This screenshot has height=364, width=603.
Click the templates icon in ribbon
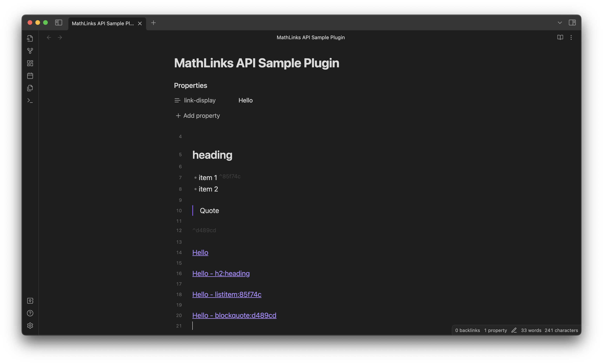tap(30, 88)
